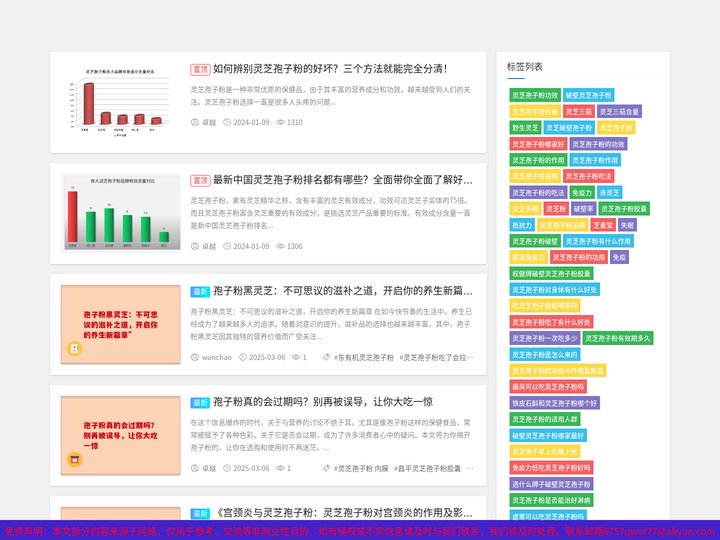Select the green tag 灵芝孢子粉有效期多久
This screenshot has height=540, width=720.
coord(618,338)
